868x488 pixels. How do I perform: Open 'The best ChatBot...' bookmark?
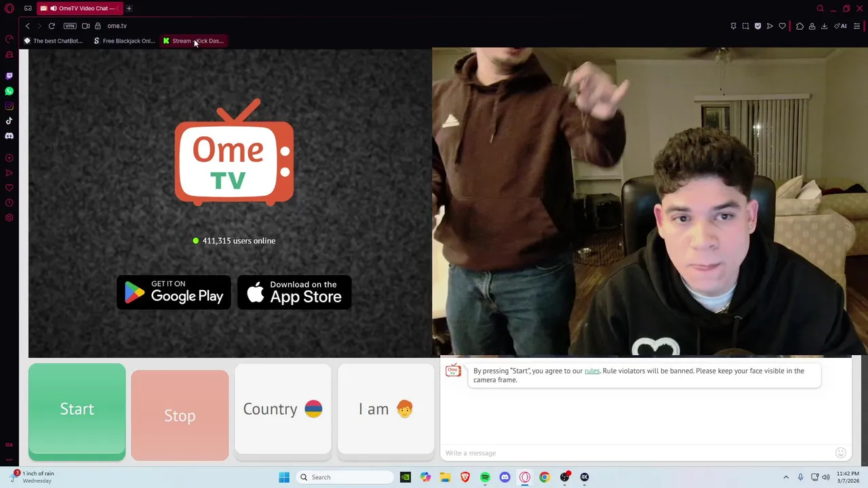pos(53,41)
